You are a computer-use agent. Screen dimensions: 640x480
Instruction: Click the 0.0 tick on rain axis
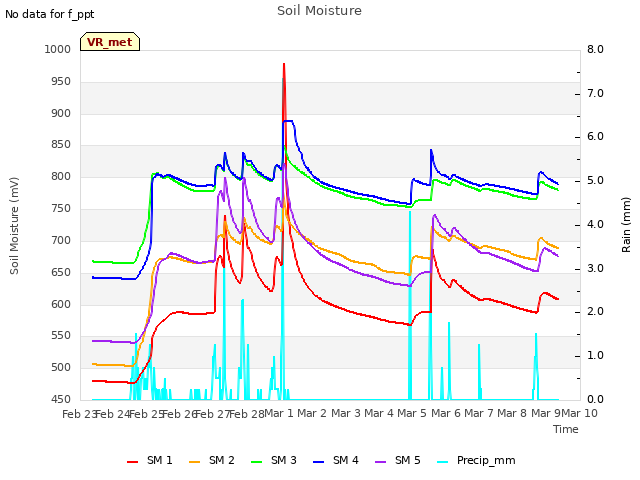coord(595,399)
